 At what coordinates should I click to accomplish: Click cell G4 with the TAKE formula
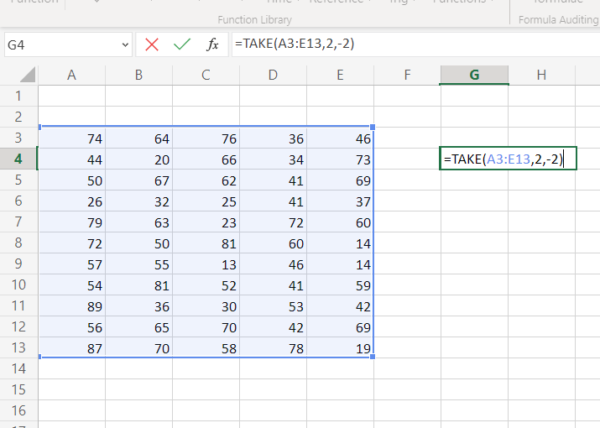[x=508, y=158]
